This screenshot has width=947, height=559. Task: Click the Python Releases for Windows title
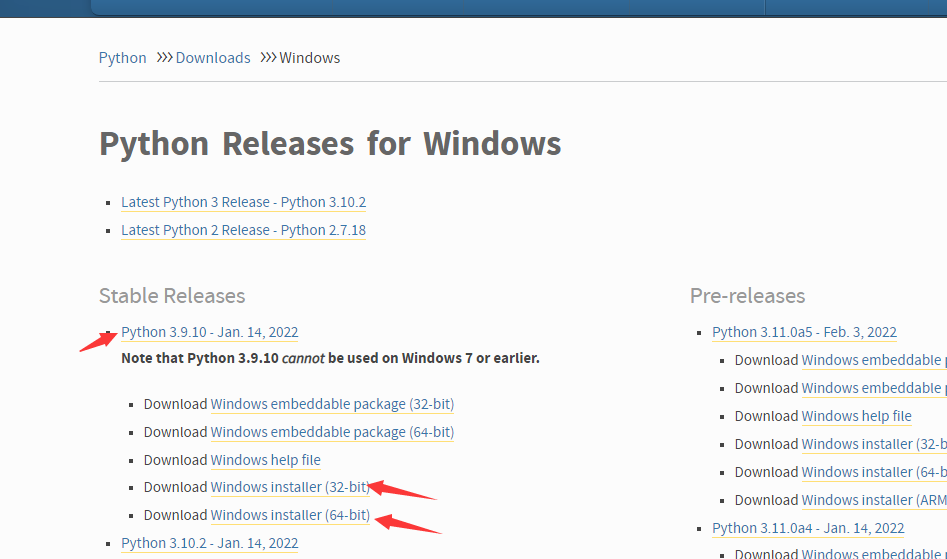pyautogui.click(x=330, y=144)
